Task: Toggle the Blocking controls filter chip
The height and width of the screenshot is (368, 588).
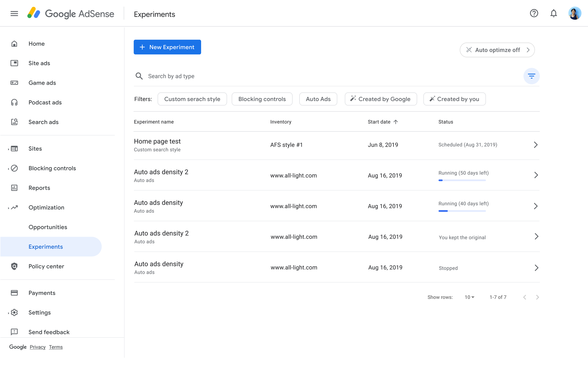Action: [262, 99]
